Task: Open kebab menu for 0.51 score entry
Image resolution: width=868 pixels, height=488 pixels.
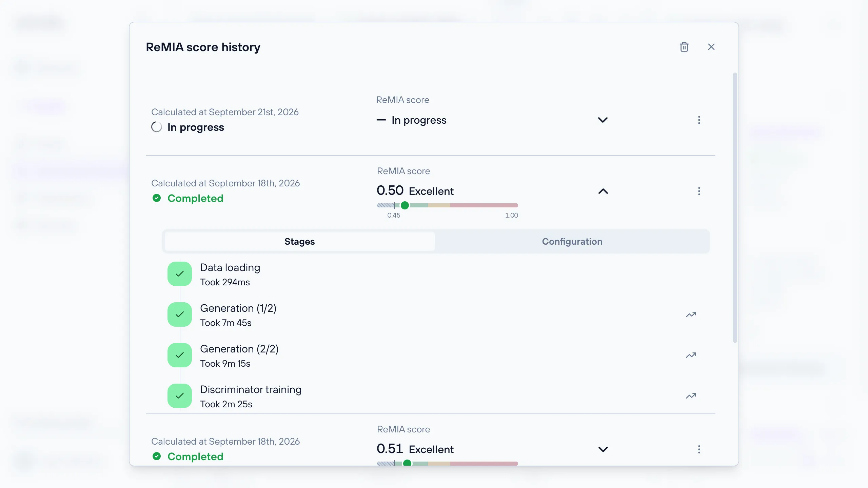Action: click(x=699, y=449)
